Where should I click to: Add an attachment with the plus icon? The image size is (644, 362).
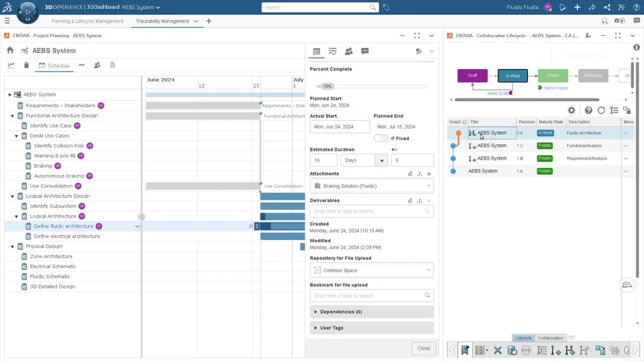coord(429,174)
